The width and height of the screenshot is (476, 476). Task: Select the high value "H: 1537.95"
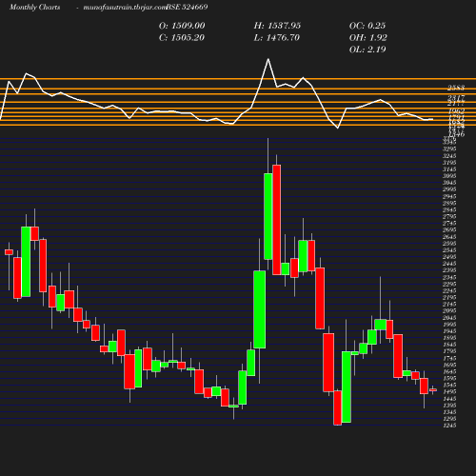(277, 26)
